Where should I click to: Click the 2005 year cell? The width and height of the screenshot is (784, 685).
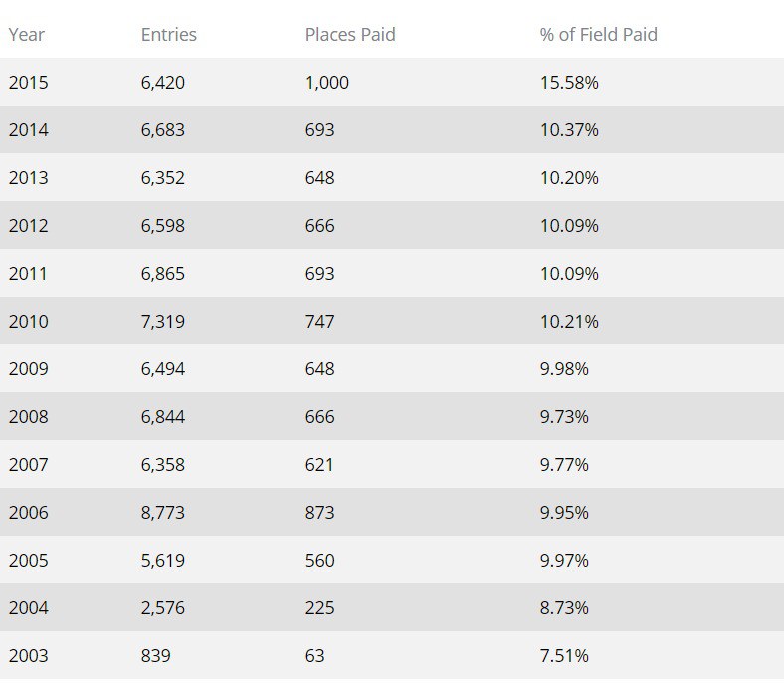tap(28, 561)
